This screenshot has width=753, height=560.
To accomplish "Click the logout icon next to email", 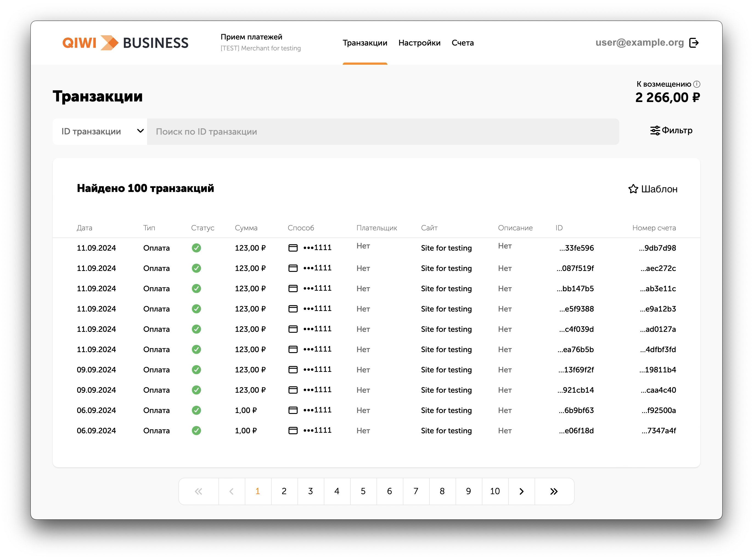I will tap(694, 43).
